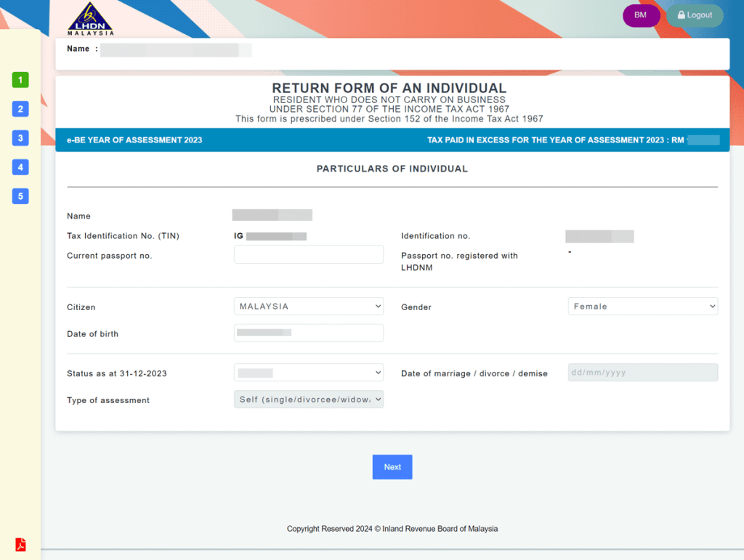The height and width of the screenshot is (560, 744).
Task: Go to step 1 in sidebar
Action: (x=20, y=80)
